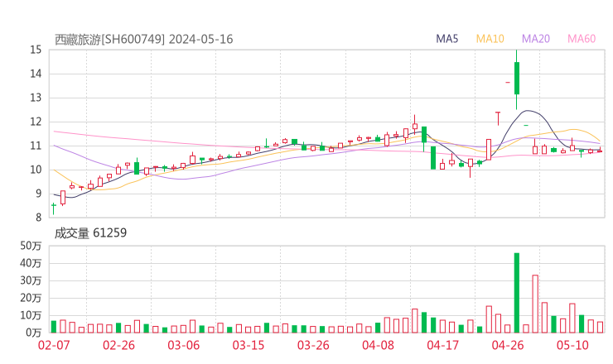
Task: Click the MA60 legend label
Action: [582, 39]
